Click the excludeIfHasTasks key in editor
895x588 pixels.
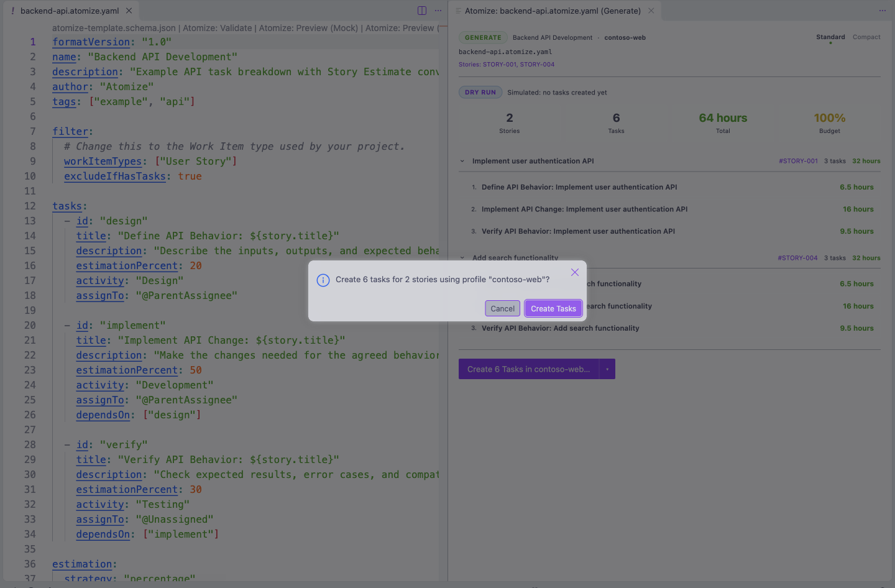click(x=115, y=176)
